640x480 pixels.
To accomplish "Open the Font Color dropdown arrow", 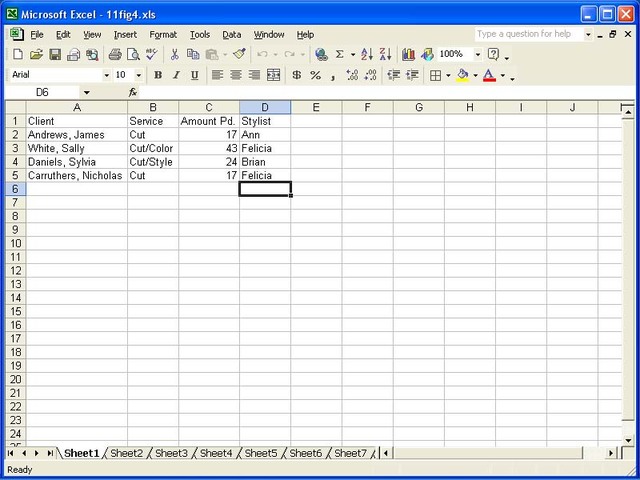I will pos(502,76).
